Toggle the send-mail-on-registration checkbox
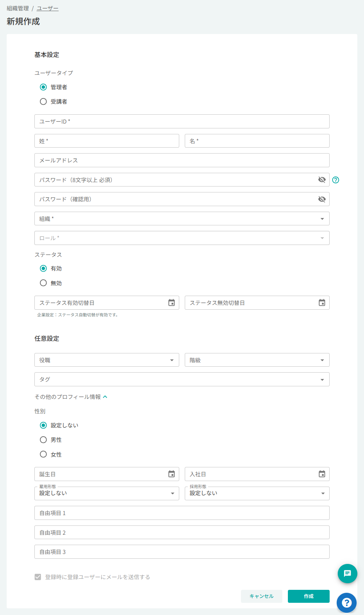Image resolution: width=364 pixels, height=615 pixels. coord(38,577)
